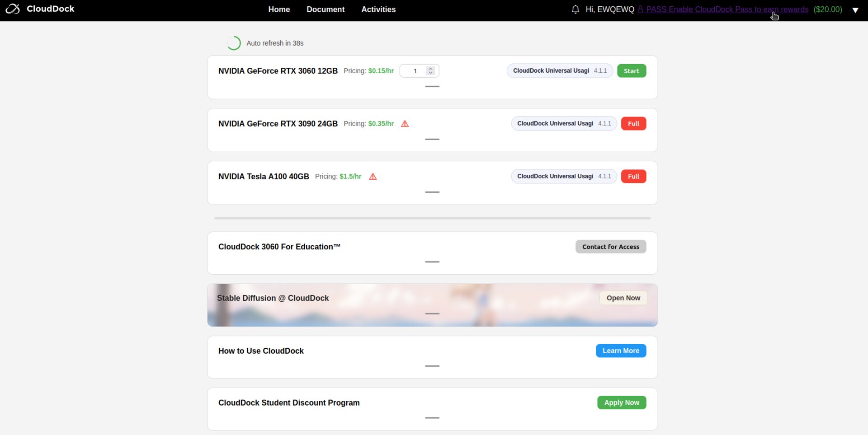The width and height of the screenshot is (868, 435).
Task: Open the image selector for RTX 3060
Action: click(x=560, y=71)
